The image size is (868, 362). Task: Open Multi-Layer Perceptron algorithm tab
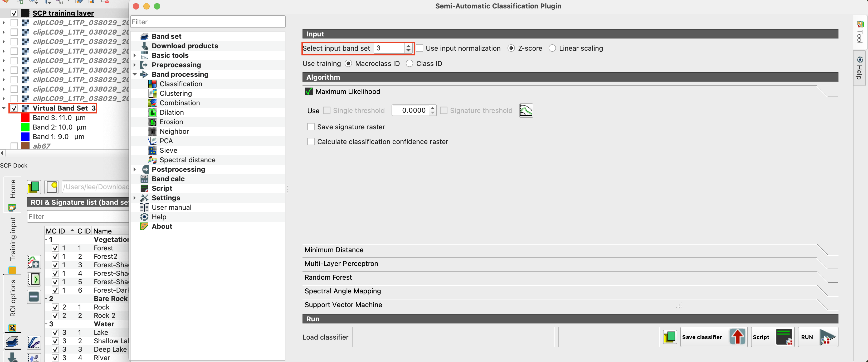coord(341,264)
